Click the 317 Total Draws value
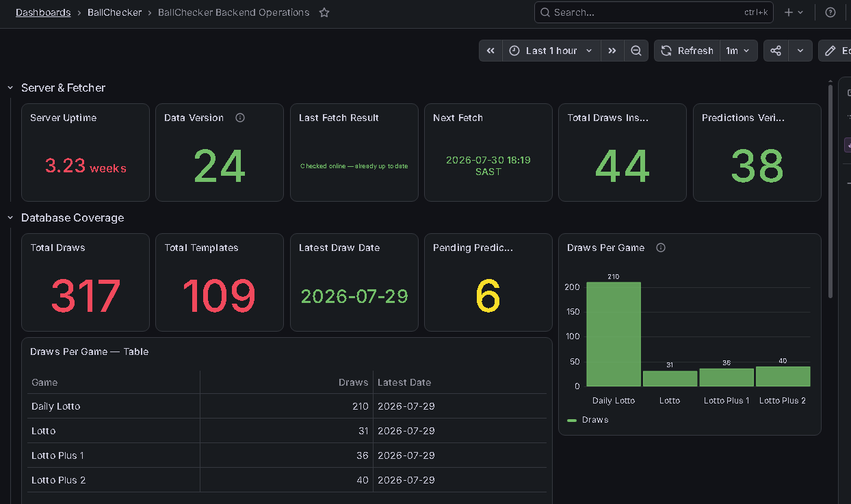 (86, 295)
